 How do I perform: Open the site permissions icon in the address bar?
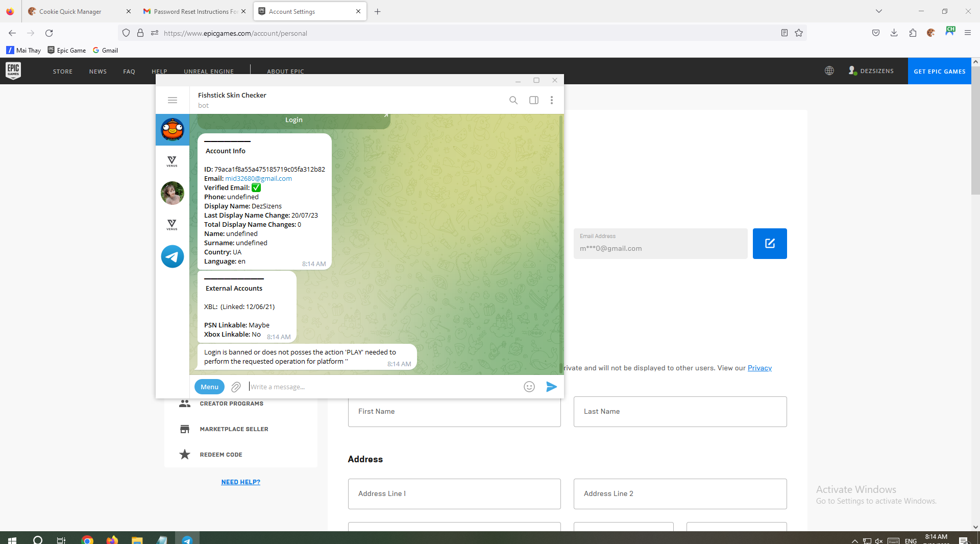click(x=155, y=33)
